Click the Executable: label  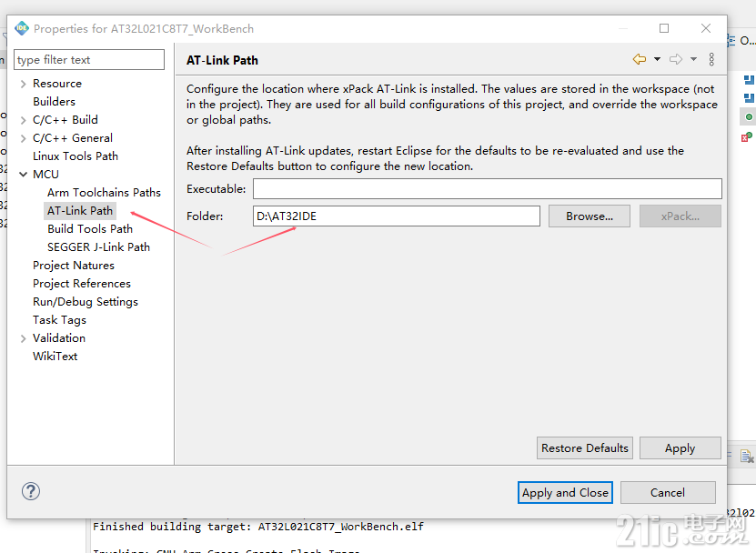click(x=216, y=189)
